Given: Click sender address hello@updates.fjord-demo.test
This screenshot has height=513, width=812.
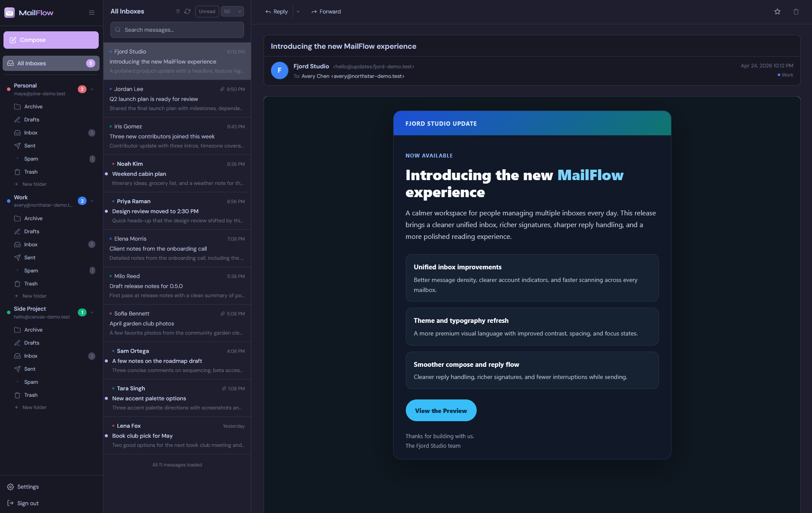Looking at the screenshot, I should coord(374,67).
